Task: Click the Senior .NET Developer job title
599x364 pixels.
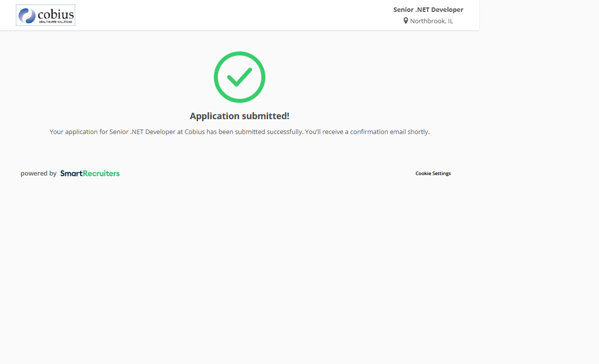Action: click(428, 9)
